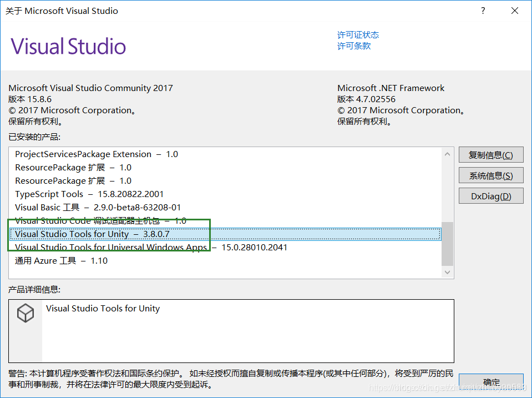532x398 pixels.
Task: Open dialog help via the question mark icon
Action: [482, 11]
